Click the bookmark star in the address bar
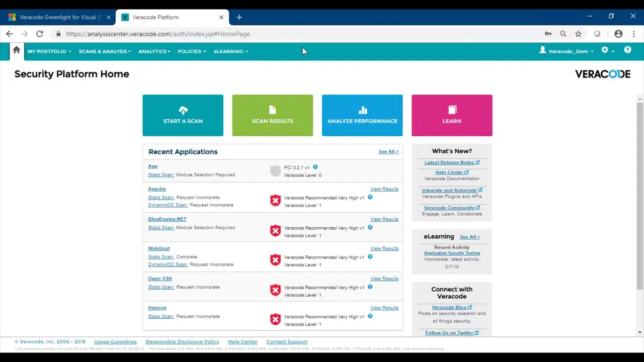Viewport: 644px width, 362px height. pos(578,34)
